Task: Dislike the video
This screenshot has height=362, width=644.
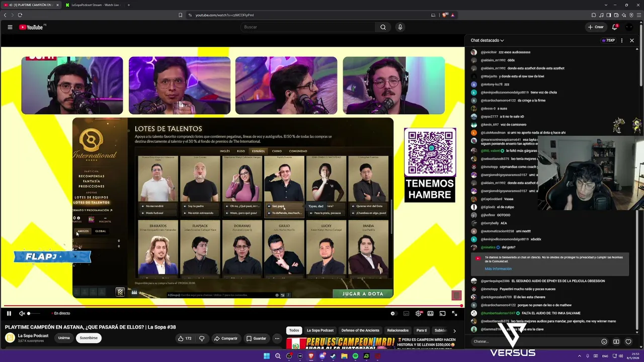Action: pos(202,338)
